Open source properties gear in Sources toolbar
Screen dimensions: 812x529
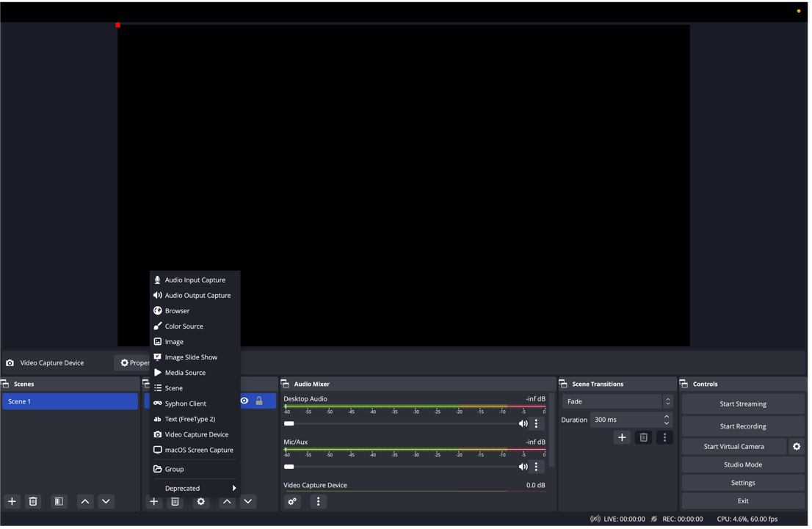201,503
